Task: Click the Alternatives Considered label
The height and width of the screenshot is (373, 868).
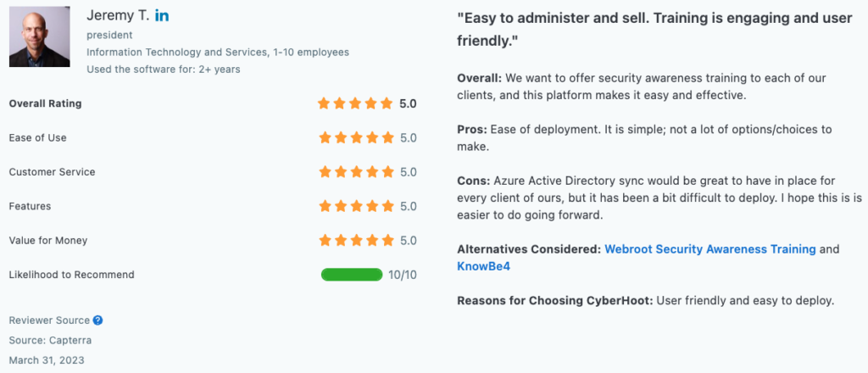Action: pyautogui.click(x=529, y=249)
